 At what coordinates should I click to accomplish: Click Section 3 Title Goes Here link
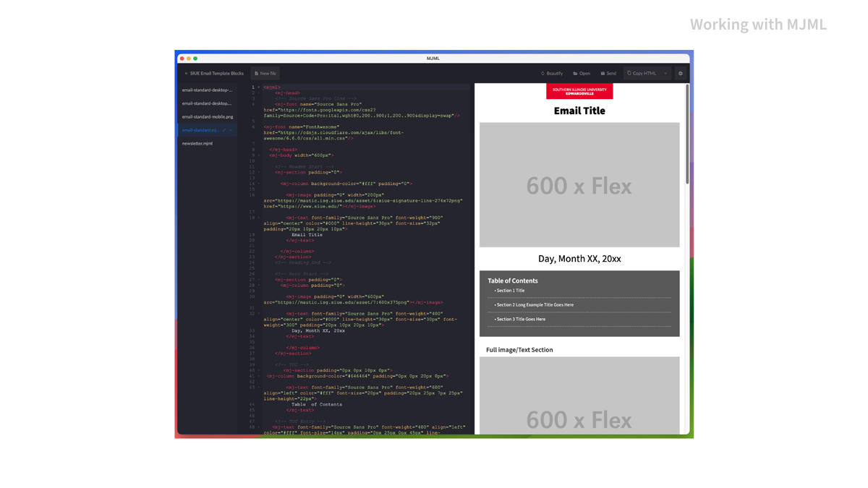point(521,319)
